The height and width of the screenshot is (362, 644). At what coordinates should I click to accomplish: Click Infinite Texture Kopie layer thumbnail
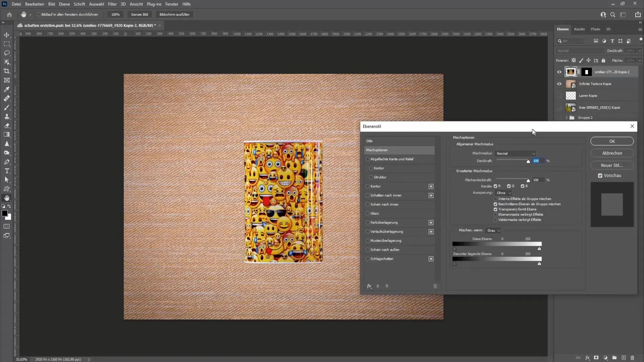click(570, 84)
